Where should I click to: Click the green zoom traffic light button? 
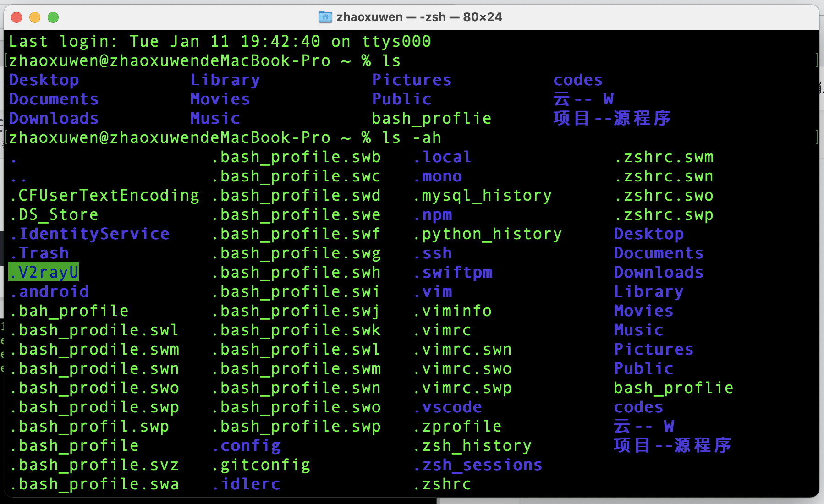tap(53, 17)
